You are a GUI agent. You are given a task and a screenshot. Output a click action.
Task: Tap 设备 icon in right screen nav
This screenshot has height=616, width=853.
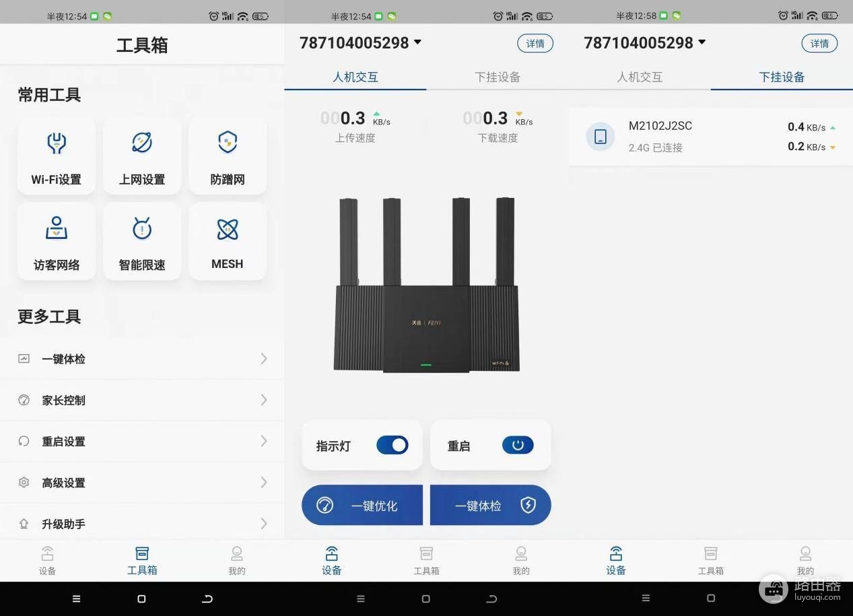point(616,553)
